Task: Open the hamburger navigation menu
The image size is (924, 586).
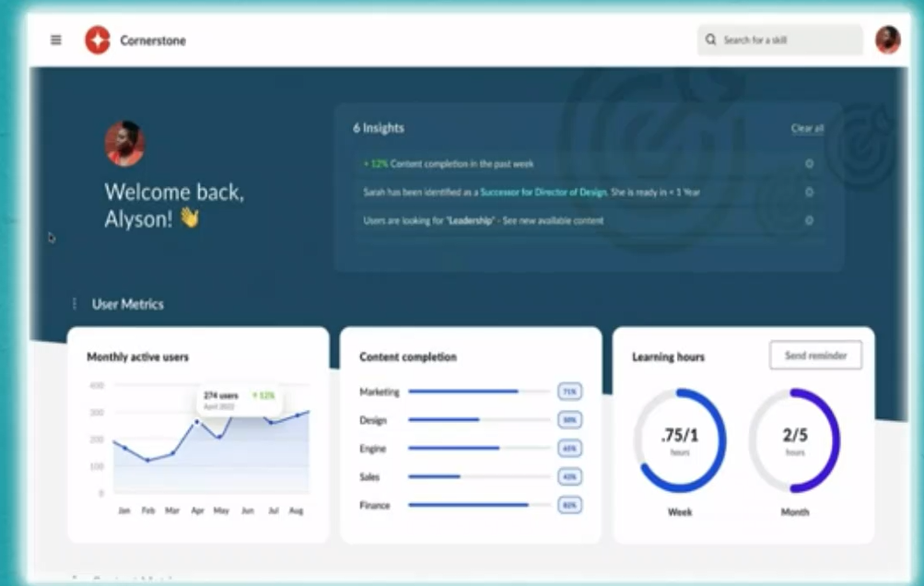Action: (x=56, y=40)
